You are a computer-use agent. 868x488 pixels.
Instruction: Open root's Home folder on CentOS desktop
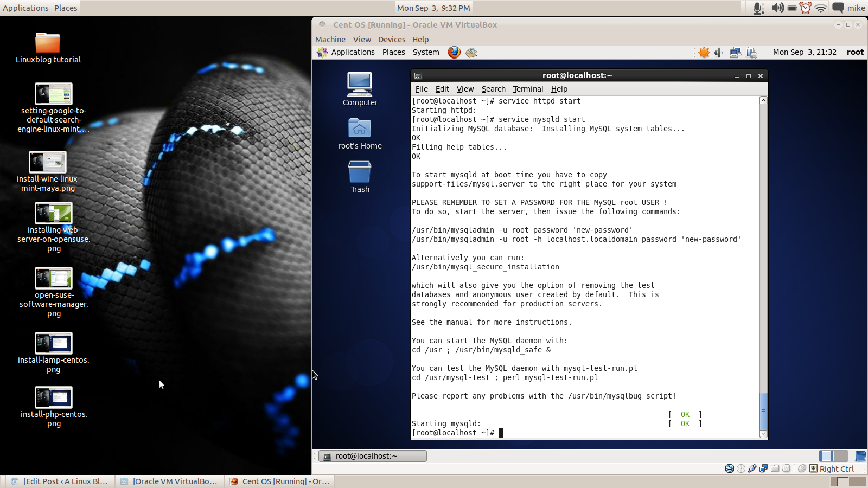tap(360, 133)
